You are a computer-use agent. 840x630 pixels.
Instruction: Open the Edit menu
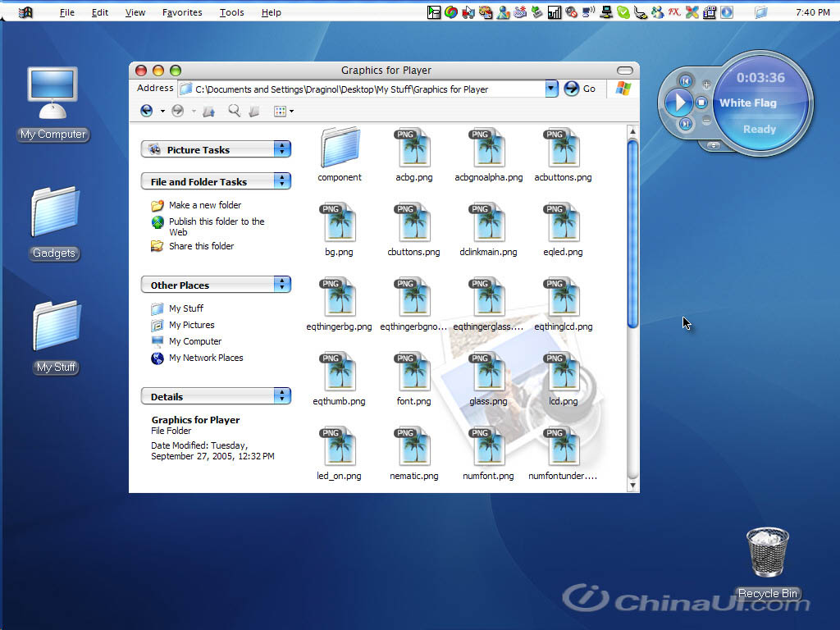pos(99,12)
